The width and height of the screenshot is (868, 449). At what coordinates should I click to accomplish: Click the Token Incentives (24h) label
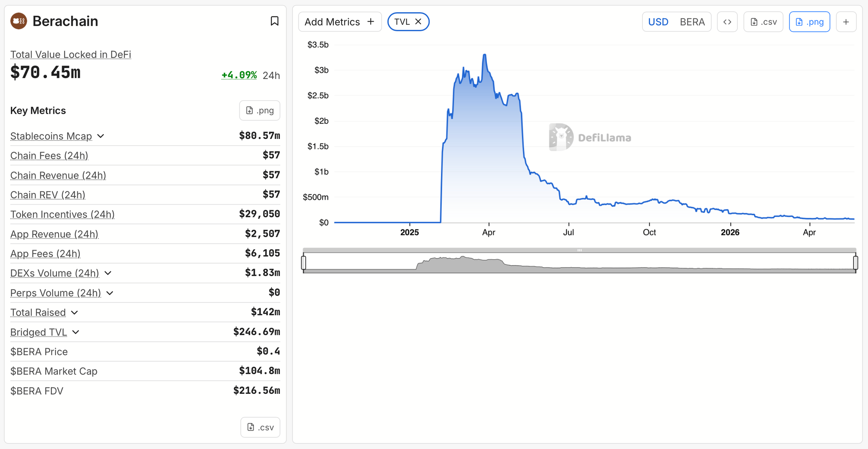pyautogui.click(x=62, y=215)
